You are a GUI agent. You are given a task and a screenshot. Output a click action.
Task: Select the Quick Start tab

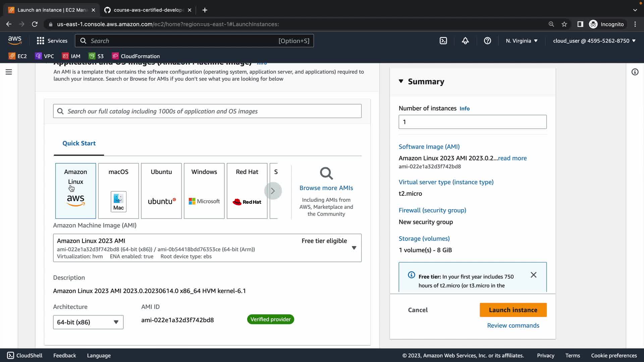click(79, 143)
